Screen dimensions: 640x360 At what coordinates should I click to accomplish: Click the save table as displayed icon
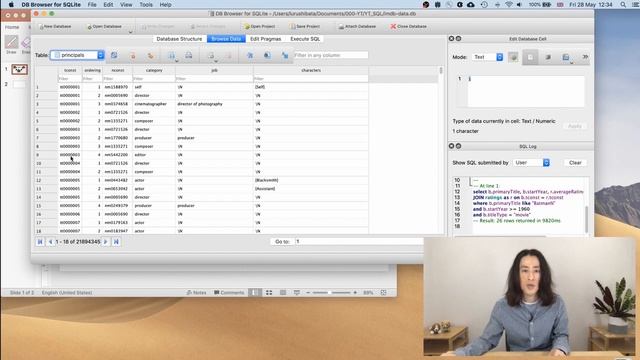coord(171,56)
